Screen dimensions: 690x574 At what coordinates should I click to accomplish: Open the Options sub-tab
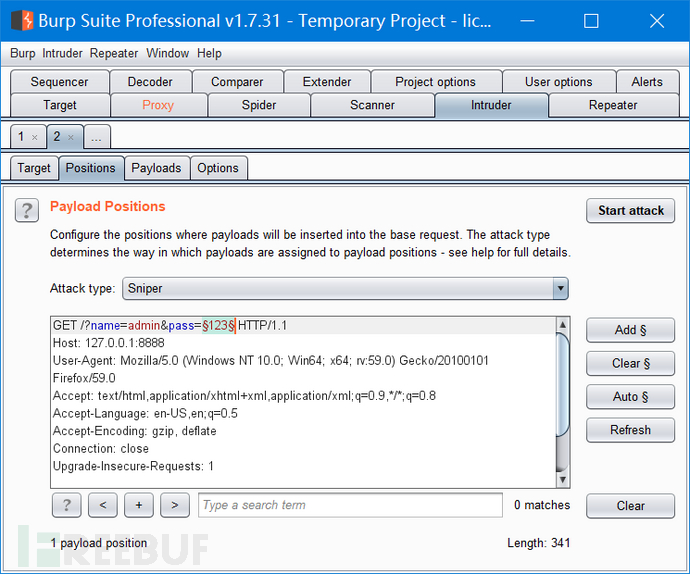[218, 168]
